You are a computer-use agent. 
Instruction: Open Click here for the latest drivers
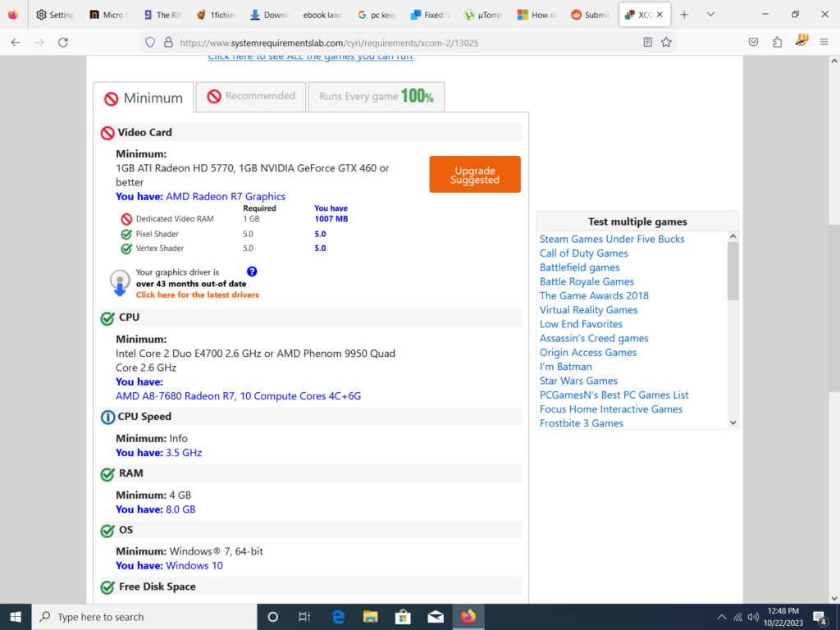(x=197, y=294)
